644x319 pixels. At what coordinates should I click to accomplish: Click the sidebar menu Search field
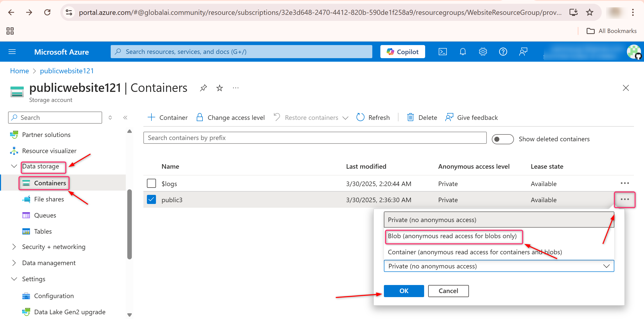click(55, 118)
